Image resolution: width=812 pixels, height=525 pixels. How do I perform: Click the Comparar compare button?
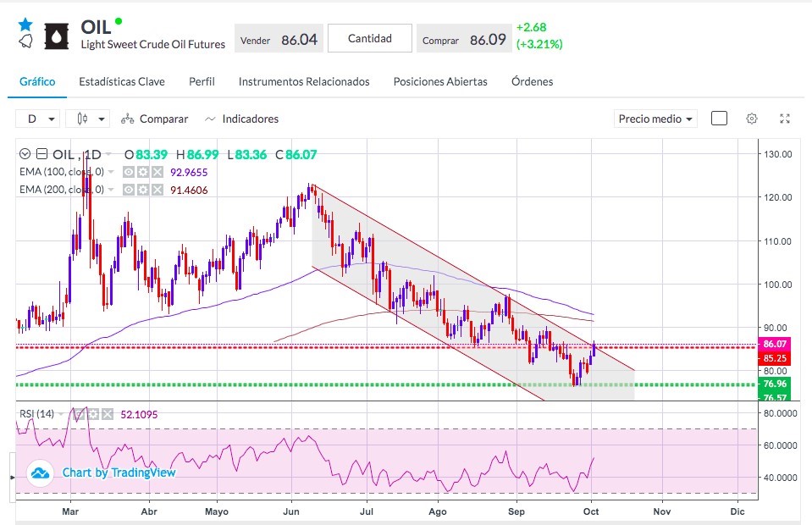pos(154,119)
